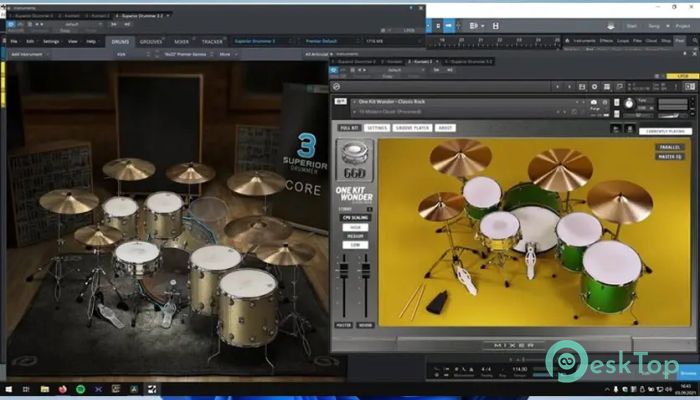Select the FULL KIT page button
Viewport: 700px width, 400px height.
[349, 128]
